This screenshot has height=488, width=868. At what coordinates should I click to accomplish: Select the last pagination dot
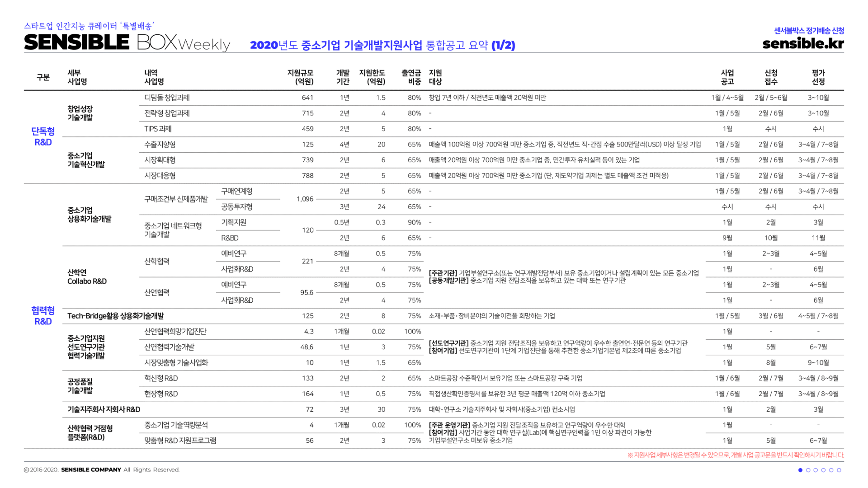coord(839,470)
